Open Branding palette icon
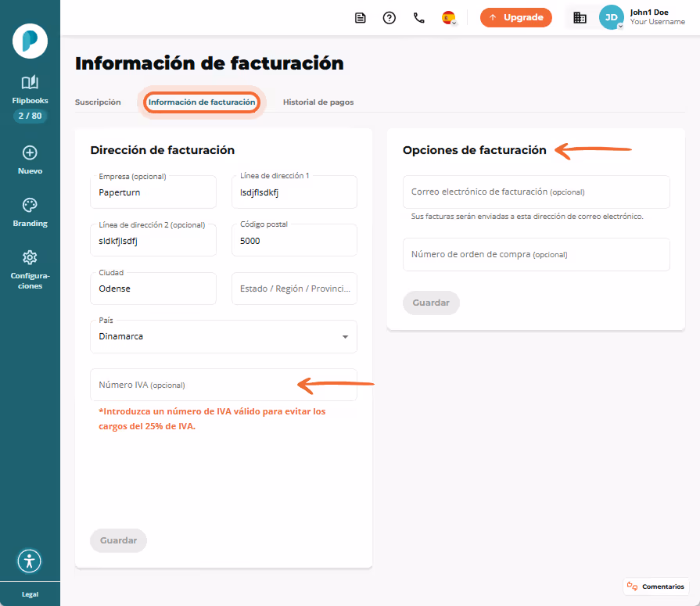 point(30,206)
